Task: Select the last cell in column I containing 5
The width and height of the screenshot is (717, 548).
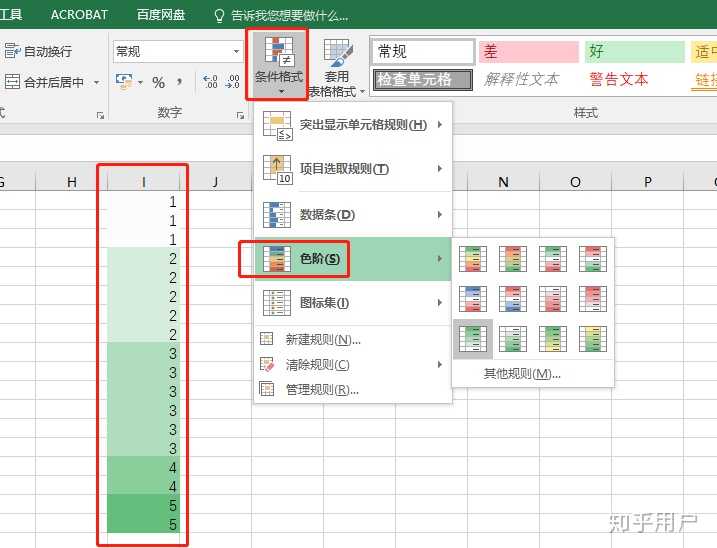Action: (144, 524)
